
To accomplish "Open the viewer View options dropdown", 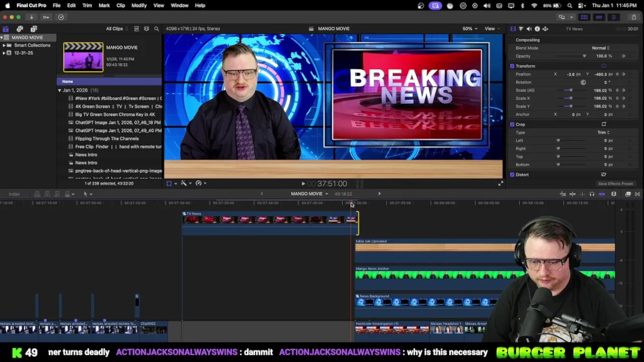I will pos(492,29).
